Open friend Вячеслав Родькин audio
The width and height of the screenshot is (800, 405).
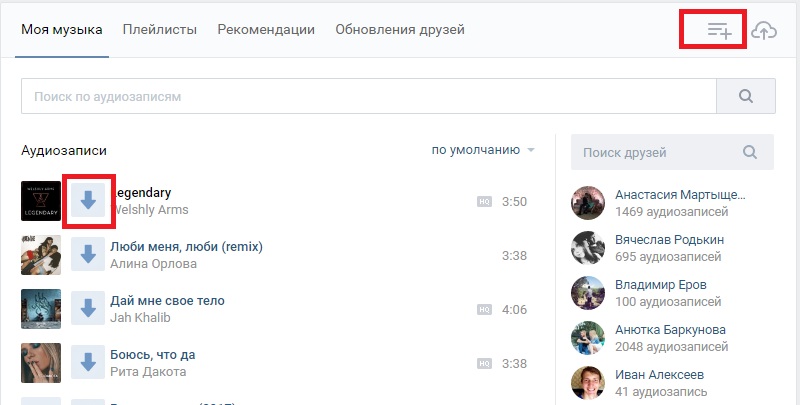(x=669, y=239)
